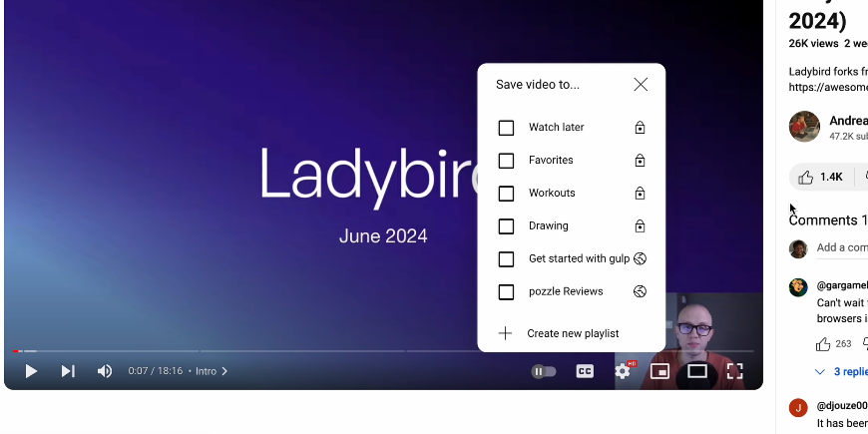This screenshot has width=868, height=434.
Task: Open video settings gear
Action: (623, 371)
